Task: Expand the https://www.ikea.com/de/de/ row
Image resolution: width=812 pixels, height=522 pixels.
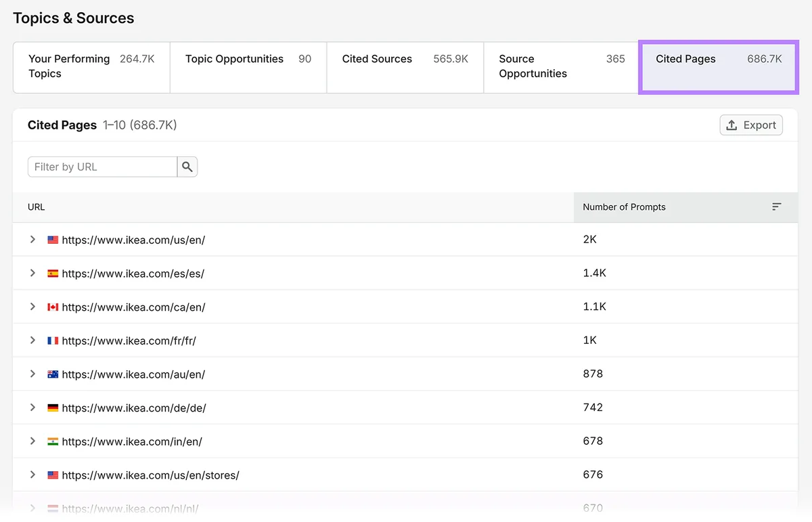Action: pyautogui.click(x=32, y=407)
